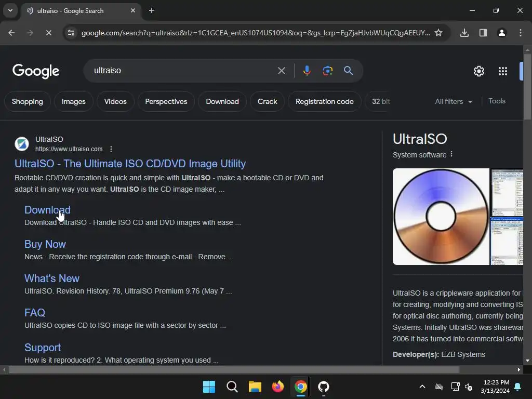Click the vertical page scrollbar thumb
The height and width of the screenshot is (399, 532).
527,87
